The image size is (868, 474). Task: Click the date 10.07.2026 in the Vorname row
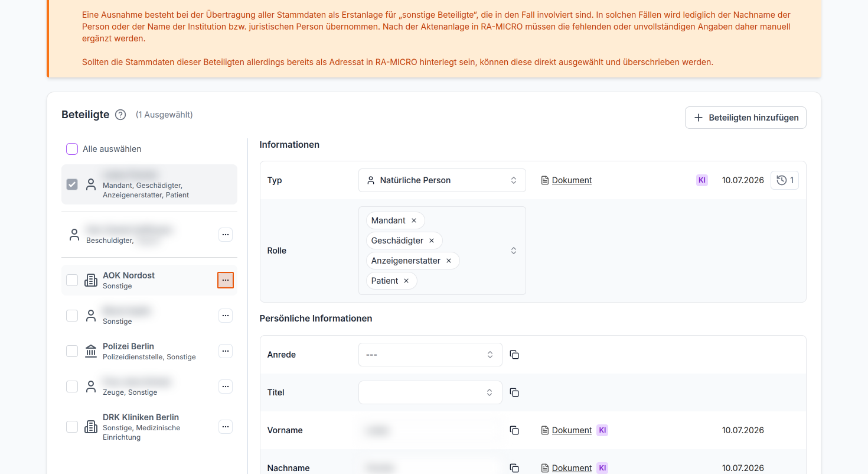point(743,430)
